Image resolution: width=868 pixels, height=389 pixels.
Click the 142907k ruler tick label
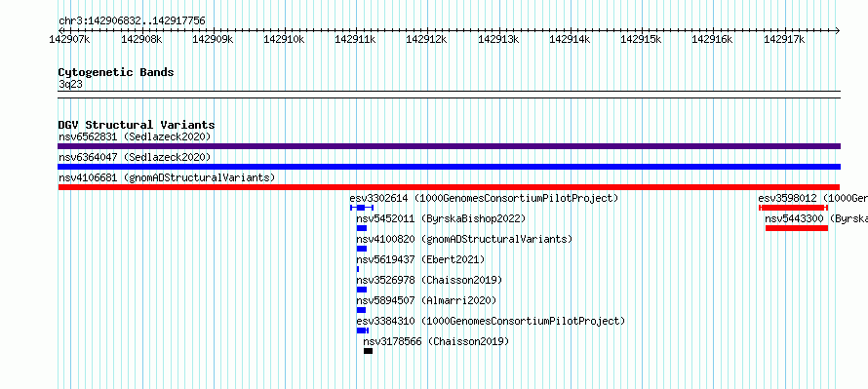click(x=70, y=39)
